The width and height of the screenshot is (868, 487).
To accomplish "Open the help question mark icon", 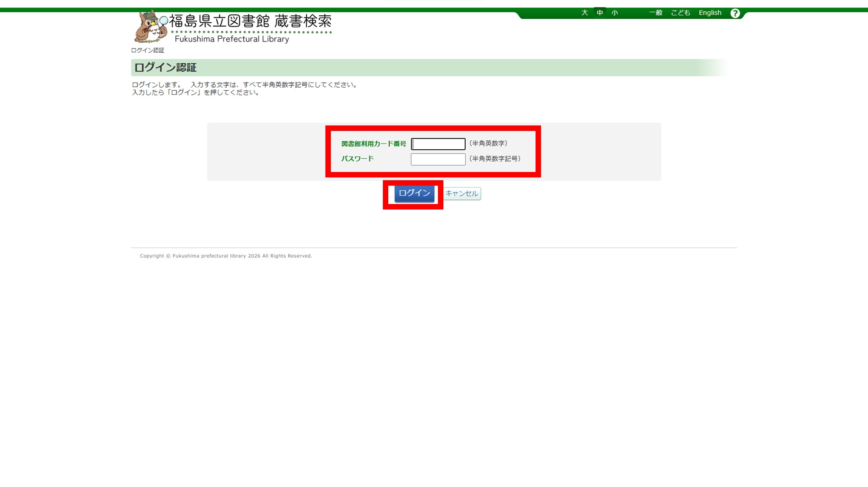I will click(736, 13).
